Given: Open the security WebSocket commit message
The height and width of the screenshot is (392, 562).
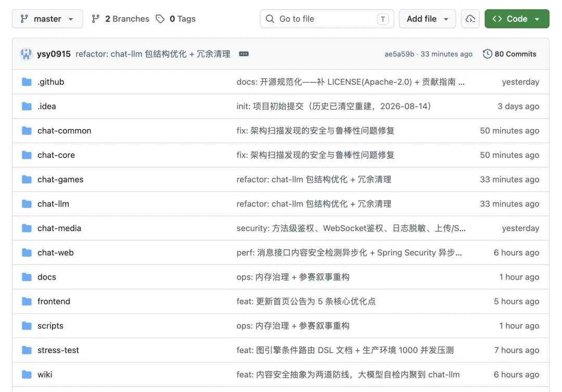Looking at the screenshot, I should 351,228.
